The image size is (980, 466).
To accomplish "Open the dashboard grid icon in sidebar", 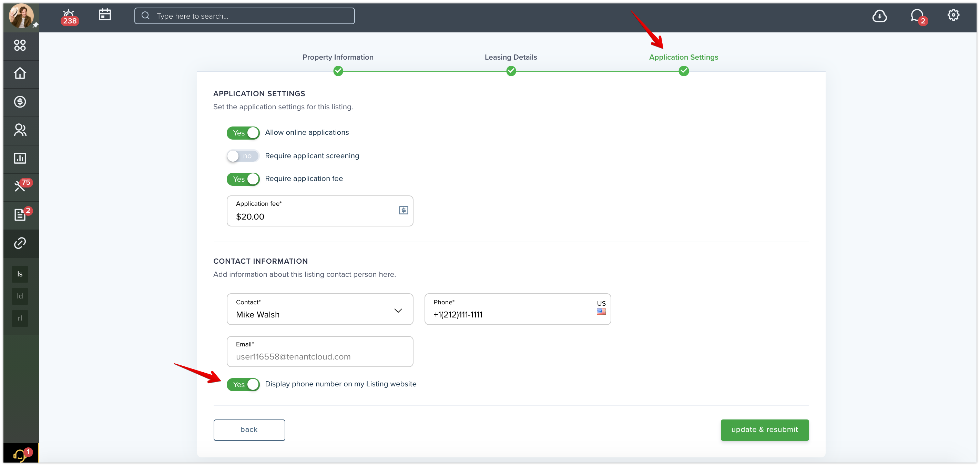I will (x=20, y=45).
